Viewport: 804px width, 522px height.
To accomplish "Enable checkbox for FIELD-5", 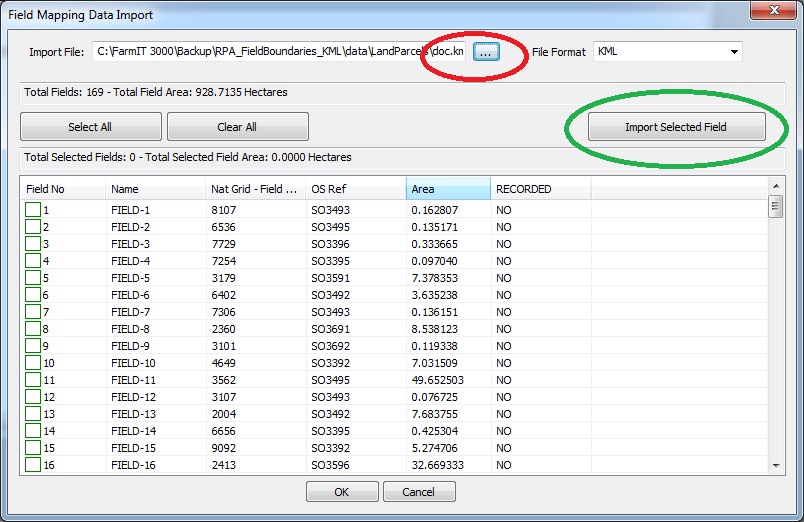I will pyautogui.click(x=33, y=277).
